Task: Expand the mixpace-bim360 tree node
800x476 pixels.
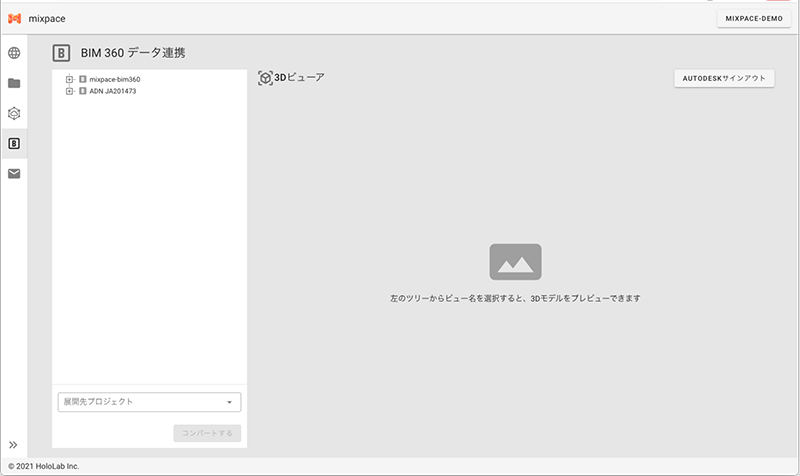Action: [x=69, y=79]
